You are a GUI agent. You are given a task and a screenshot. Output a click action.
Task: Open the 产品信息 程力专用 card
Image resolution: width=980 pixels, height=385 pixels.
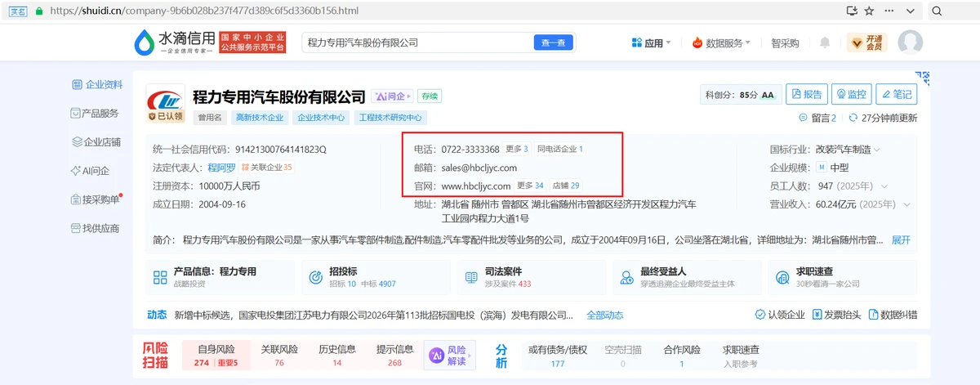221,278
